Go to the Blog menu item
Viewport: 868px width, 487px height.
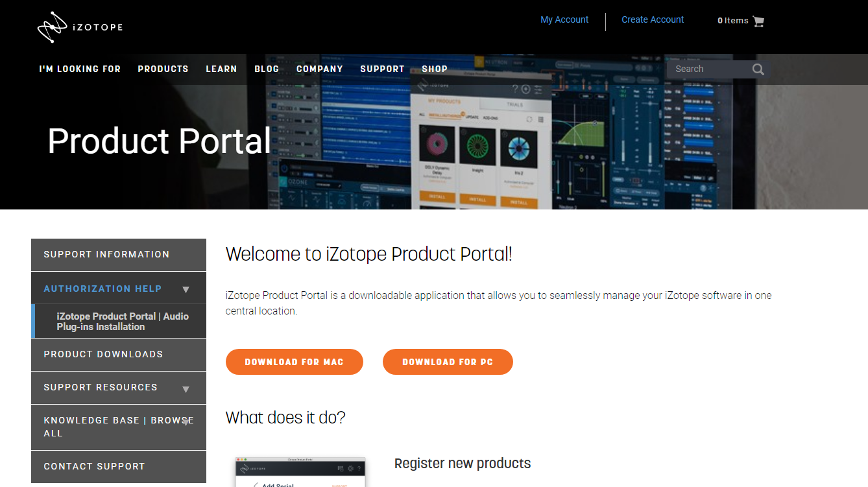point(267,69)
